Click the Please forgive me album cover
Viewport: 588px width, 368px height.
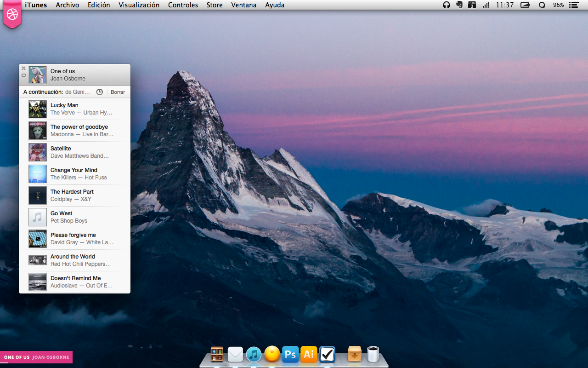click(38, 239)
